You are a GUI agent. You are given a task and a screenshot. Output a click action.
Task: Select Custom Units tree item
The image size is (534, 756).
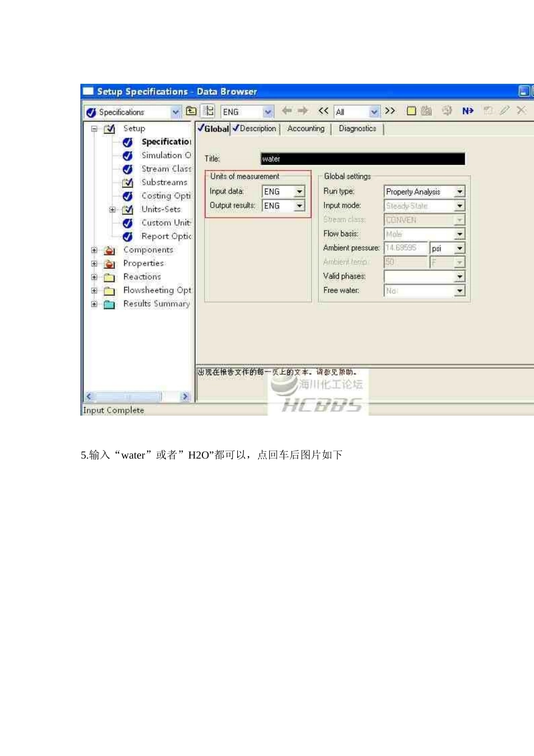pyautogui.click(x=166, y=223)
